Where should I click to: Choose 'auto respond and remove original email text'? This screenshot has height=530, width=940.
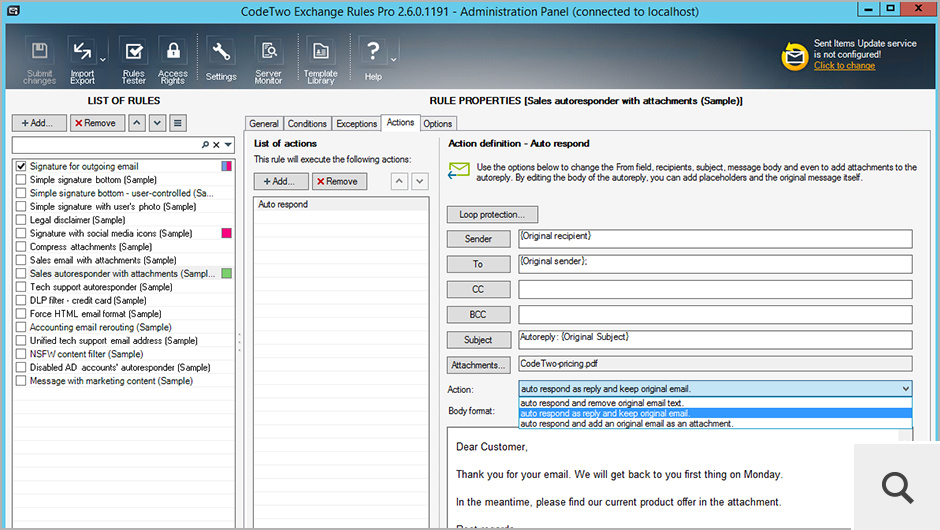click(x=715, y=403)
